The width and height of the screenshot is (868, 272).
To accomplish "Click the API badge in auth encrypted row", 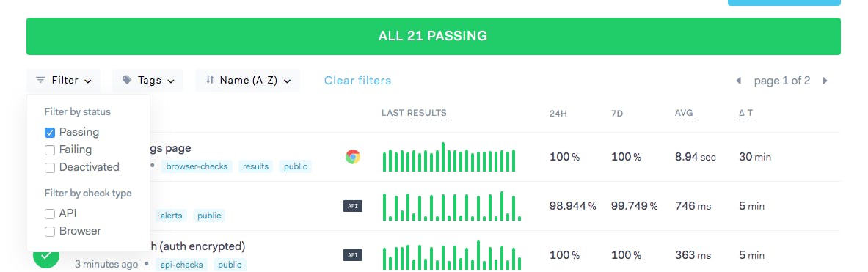I will click(x=353, y=255).
